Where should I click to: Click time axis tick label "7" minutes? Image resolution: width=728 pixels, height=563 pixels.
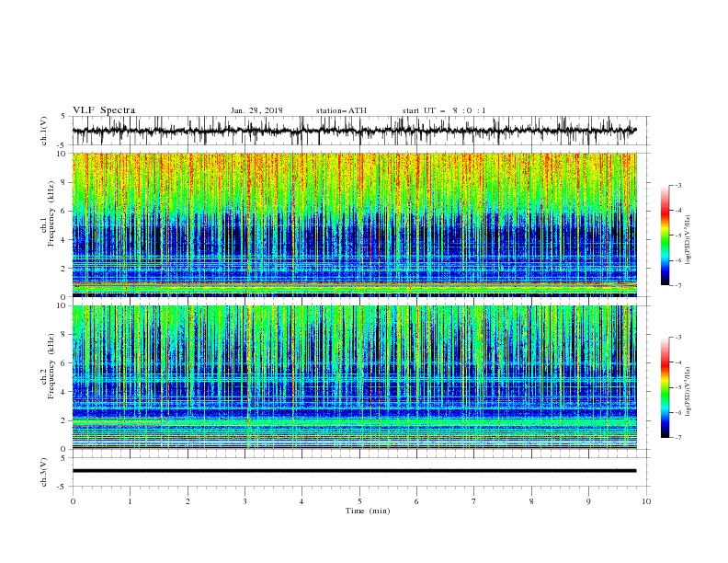[474, 501]
